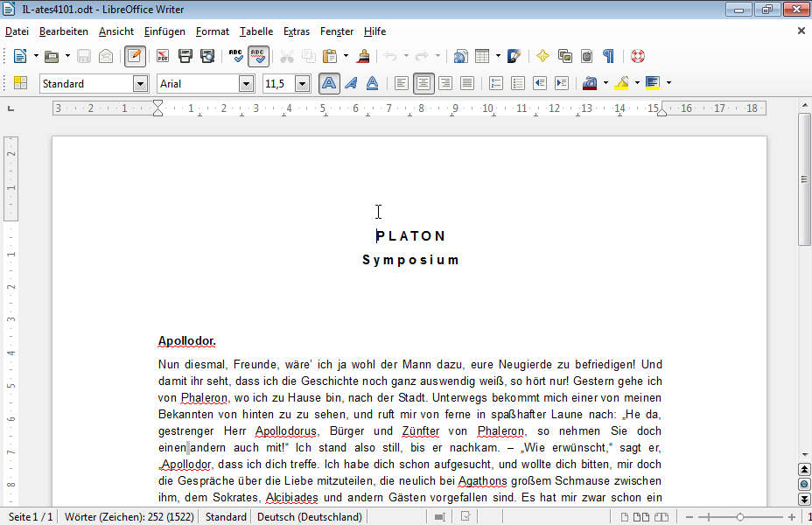Open the Styles and Formatting icon

click(20, 83)
